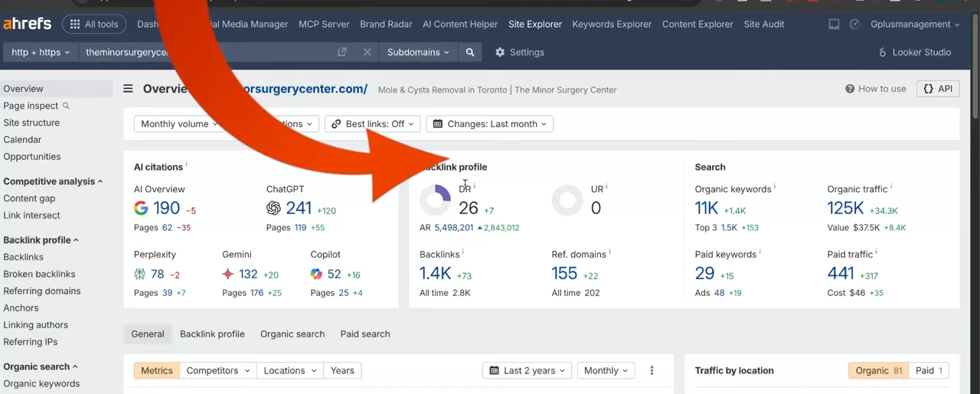Switch to the Backlink profile tab
This screenshot has width=980, height=394.
[x=212, y=334]
